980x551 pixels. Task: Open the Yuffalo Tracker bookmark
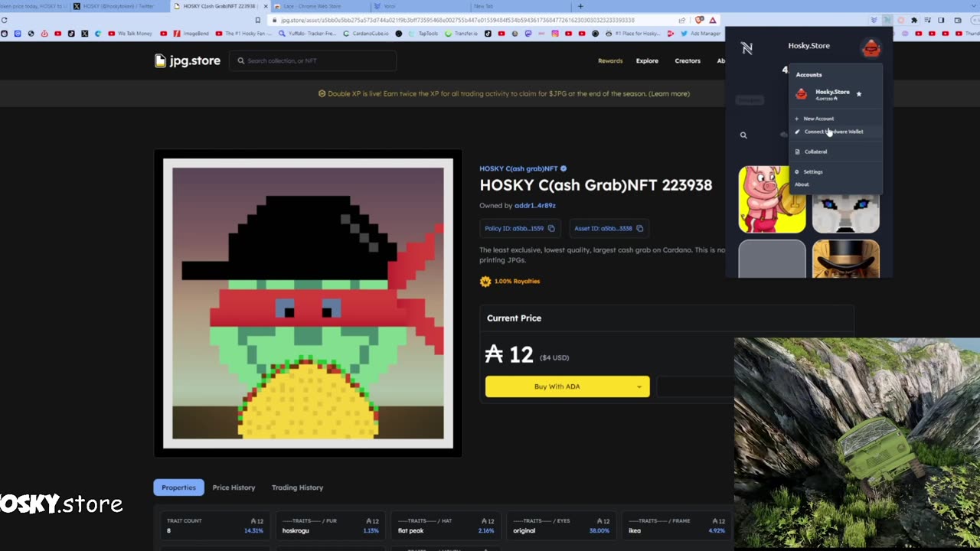tap(309, 34)
